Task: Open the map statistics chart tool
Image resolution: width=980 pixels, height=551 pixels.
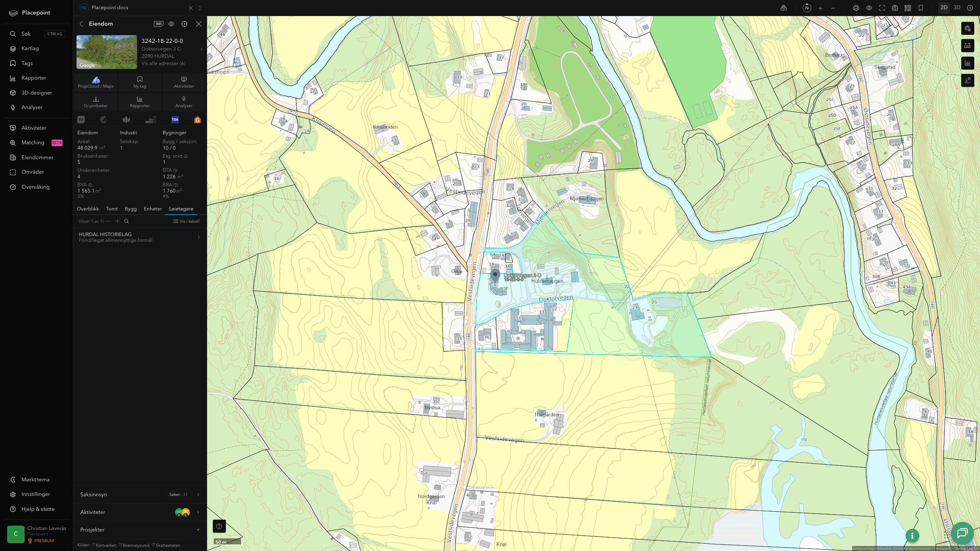Action: click(x=967, y=63)
